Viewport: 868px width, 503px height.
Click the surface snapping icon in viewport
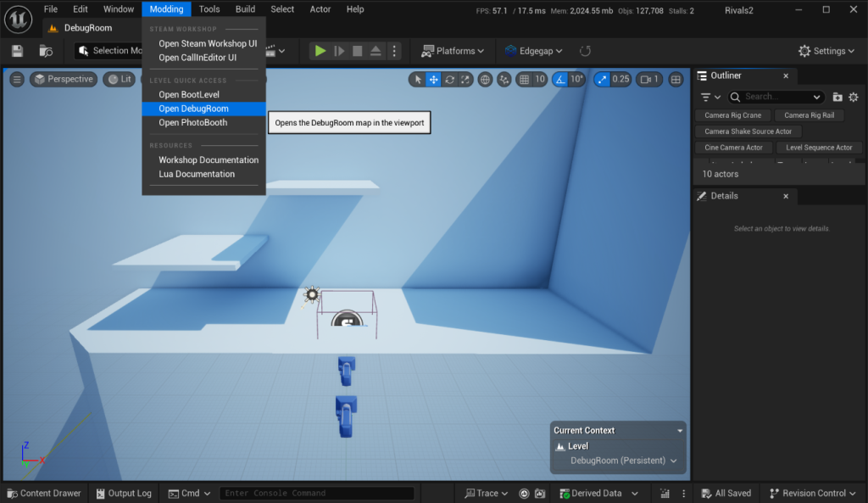coord(504,80)
